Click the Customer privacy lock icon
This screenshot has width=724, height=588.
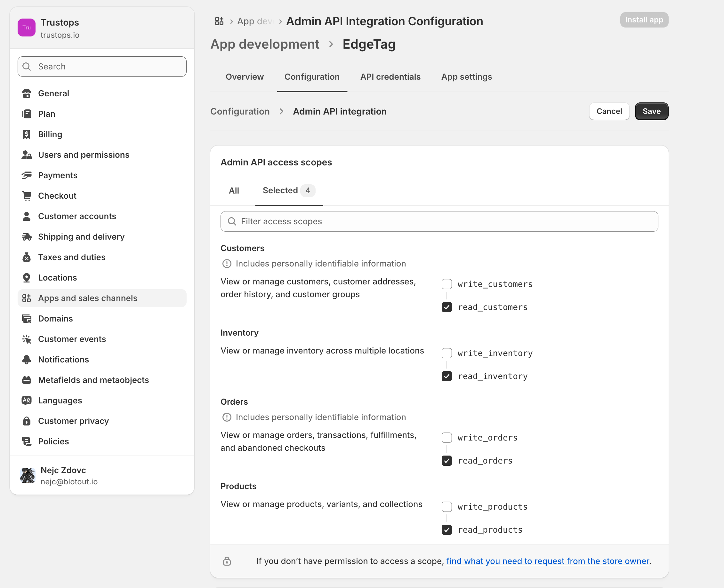pos(27,421)
